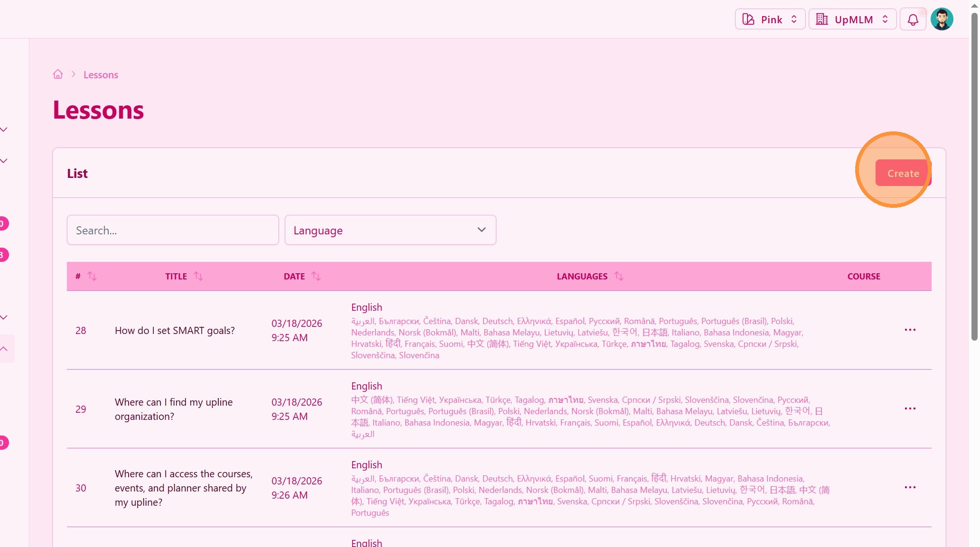
Task: Open the user avatar menu
Action: (x=942, y=19)
